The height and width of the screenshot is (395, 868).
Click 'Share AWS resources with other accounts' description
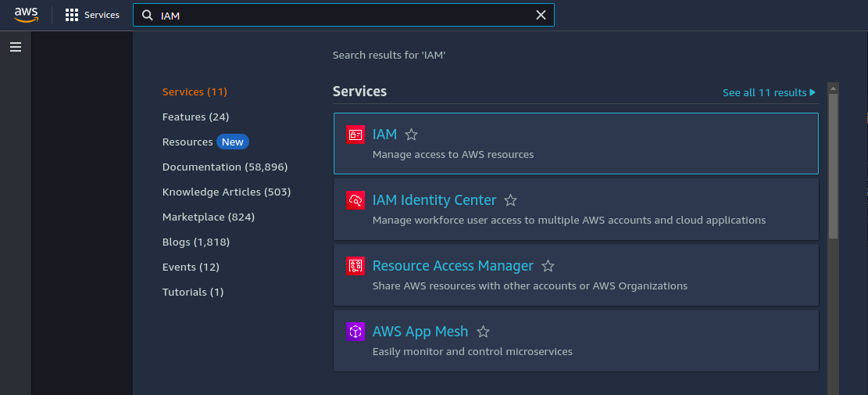tap(530, 285)
